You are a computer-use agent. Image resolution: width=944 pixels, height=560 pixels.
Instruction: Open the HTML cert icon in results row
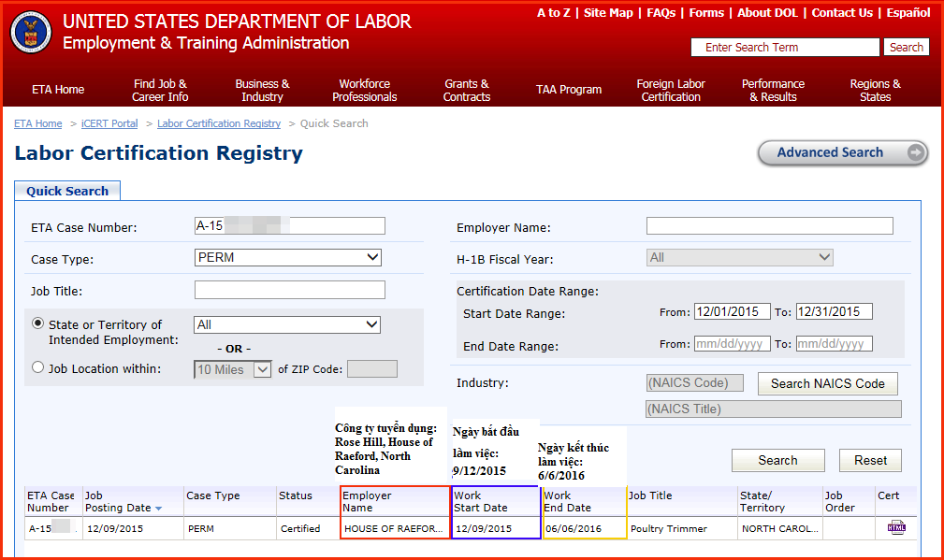click(896, 528)
